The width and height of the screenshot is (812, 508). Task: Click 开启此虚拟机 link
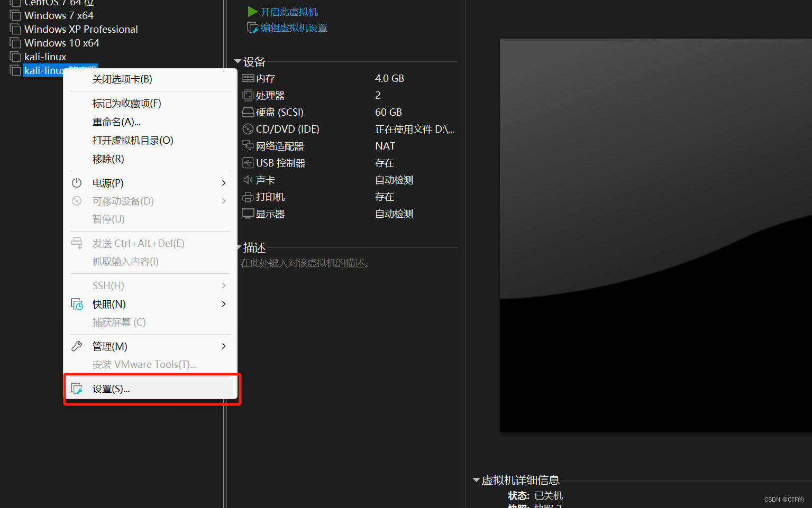click(289, 12)
